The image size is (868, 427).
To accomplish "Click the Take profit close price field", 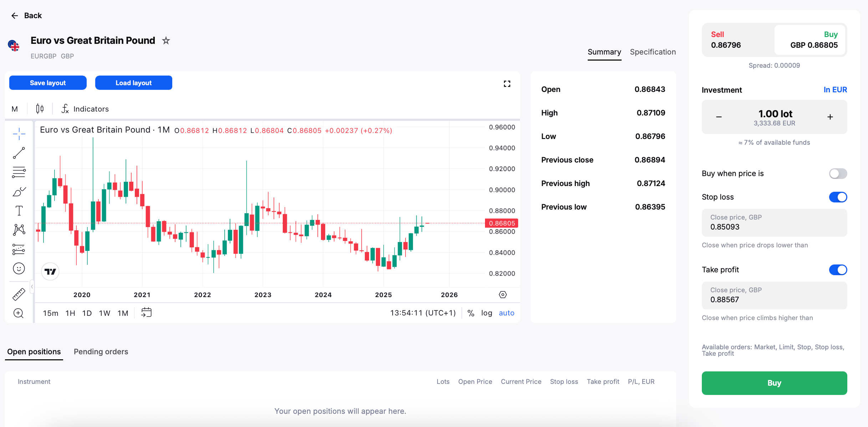I will (x=774, y=295).
